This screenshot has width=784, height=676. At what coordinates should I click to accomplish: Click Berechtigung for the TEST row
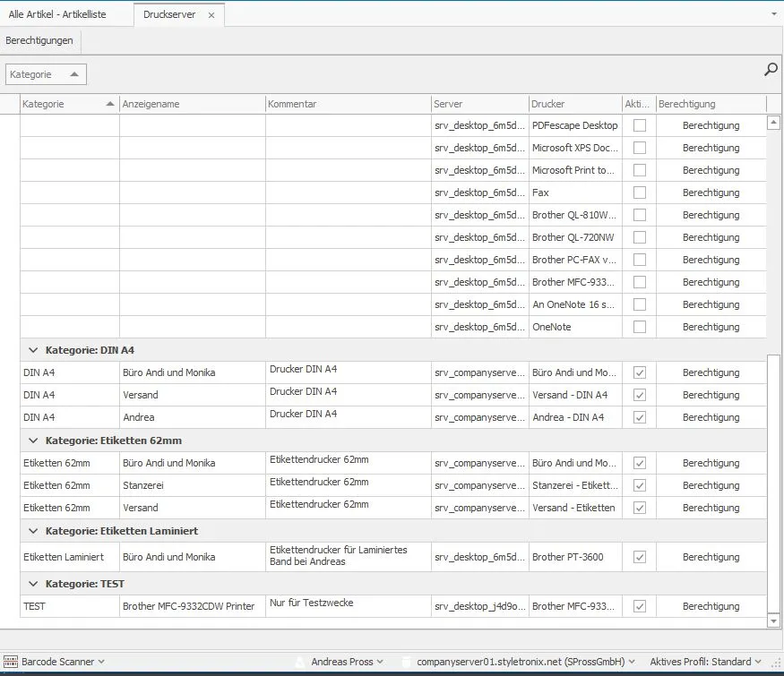tap(711, 606)
